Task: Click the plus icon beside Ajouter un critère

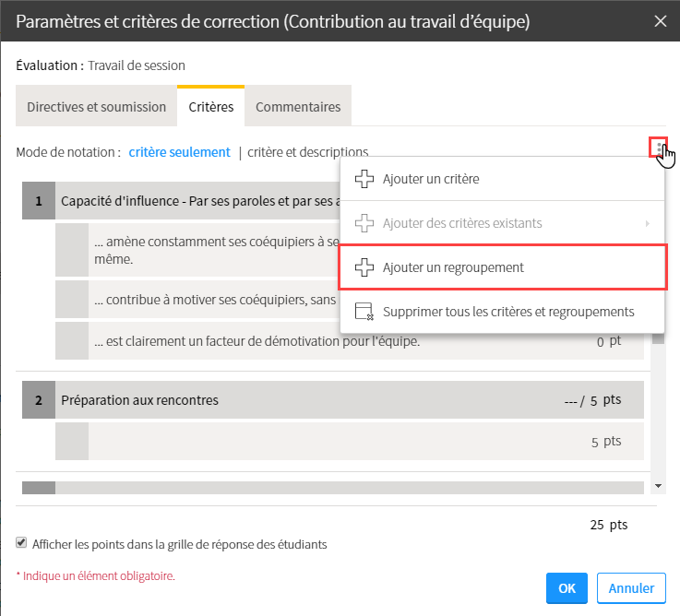Action: click(x=364, y=179)
